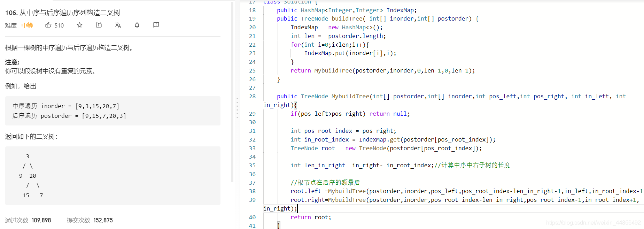Click the 难度 label
This screenshot has width=644, height=229.
(11, 25)
